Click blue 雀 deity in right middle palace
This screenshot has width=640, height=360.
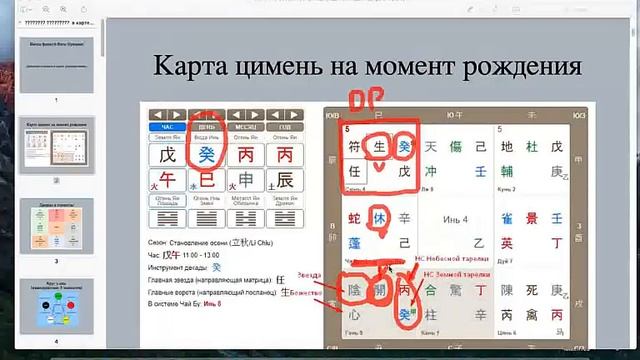507,218
